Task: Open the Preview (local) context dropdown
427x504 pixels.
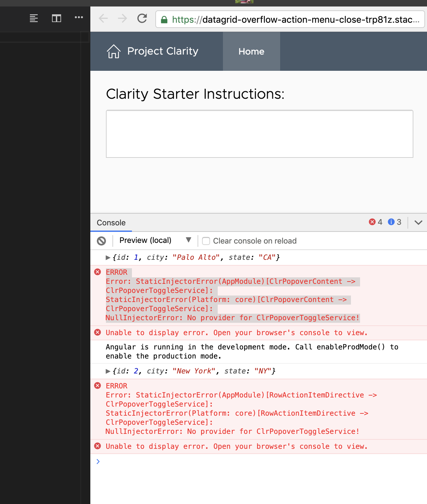Action: (x=155, y=240)
